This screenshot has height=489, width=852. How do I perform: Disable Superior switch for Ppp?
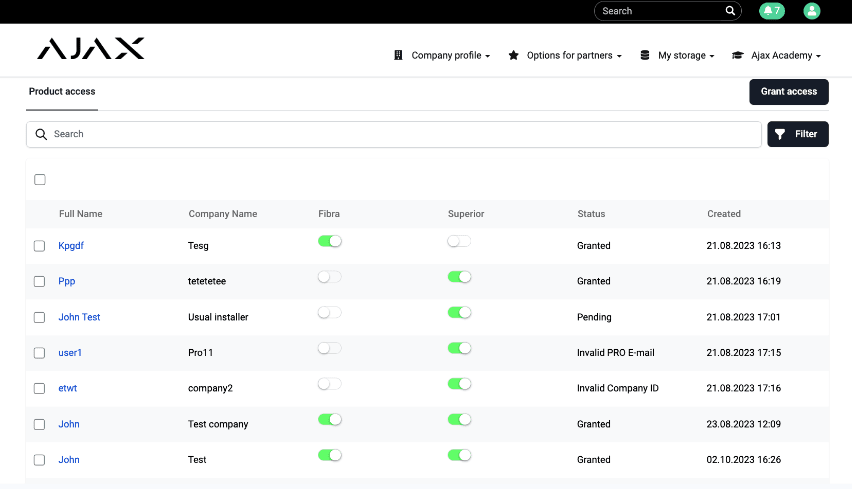[459, 277]
